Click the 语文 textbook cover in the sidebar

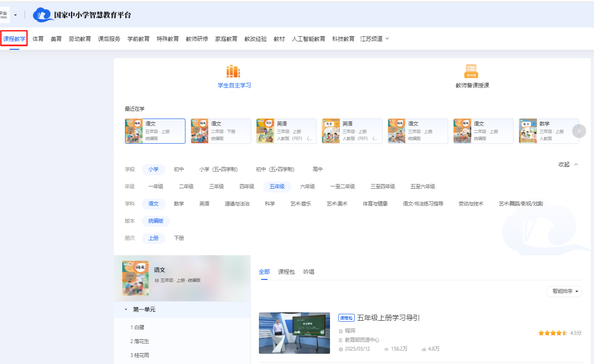pos(135,278)
